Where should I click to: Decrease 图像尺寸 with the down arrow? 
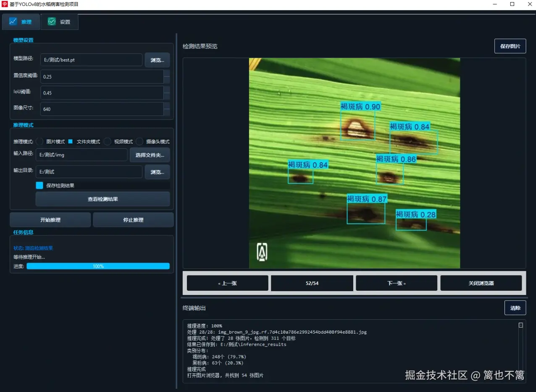167,112
